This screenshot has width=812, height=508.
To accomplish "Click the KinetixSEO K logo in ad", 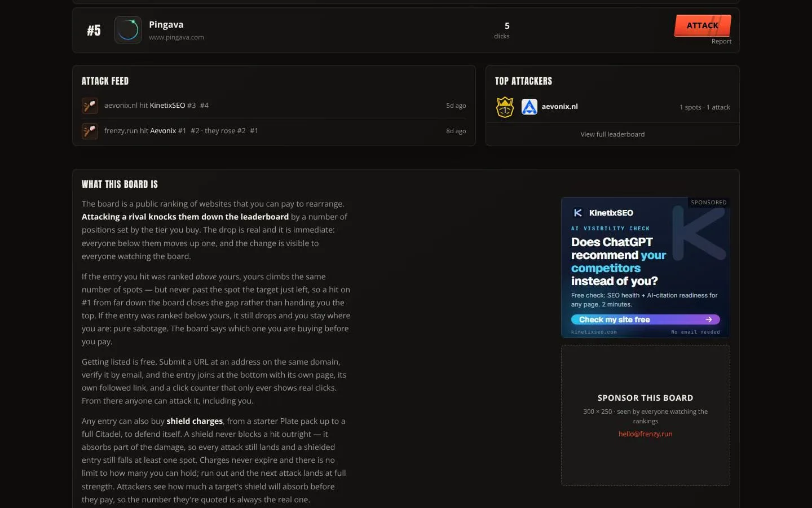I will coord(577,213).
